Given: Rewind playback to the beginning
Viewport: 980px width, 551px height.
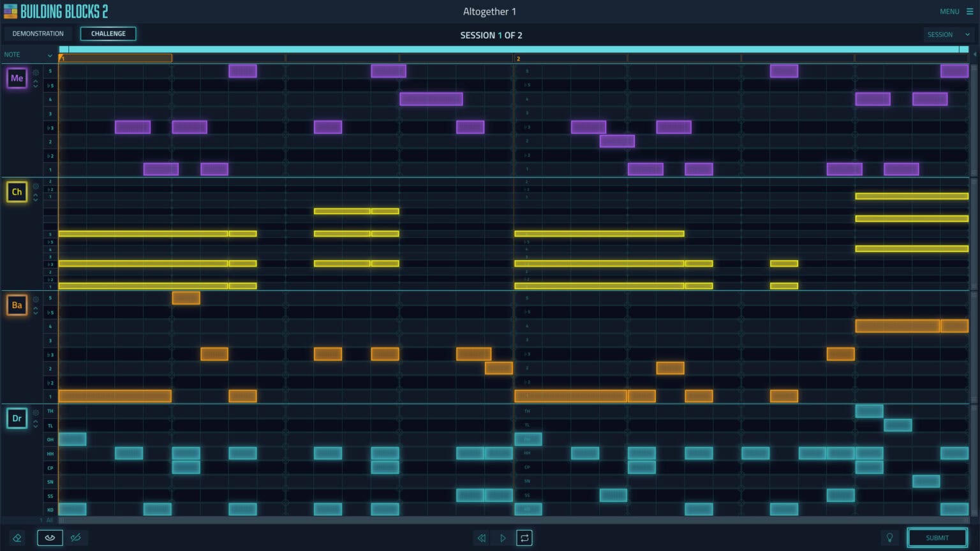Looking at the screenshot, I should [481, 538].
